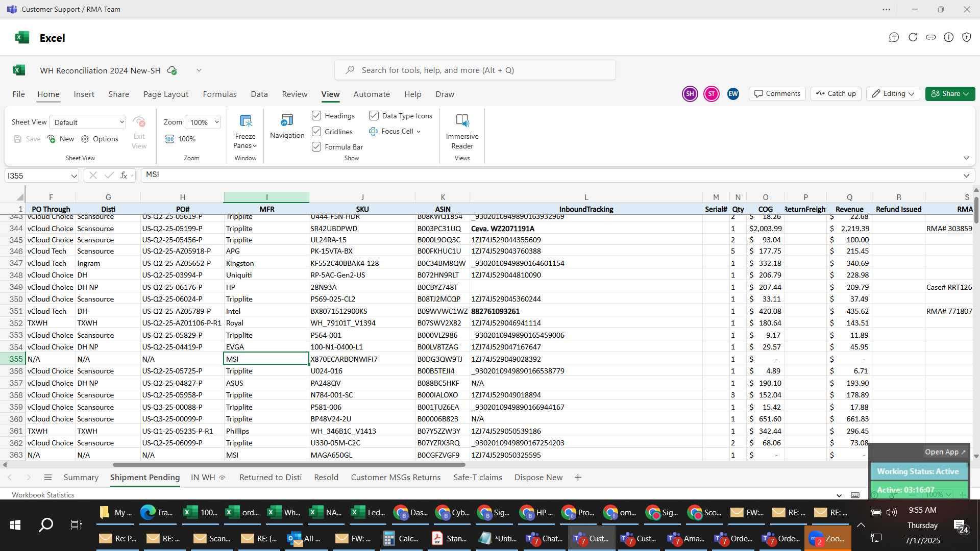The width and height of the screenshot is (980, 551).
Task: Select cell Ceva. WZ2071191A
Action: (x=586, y=229)
